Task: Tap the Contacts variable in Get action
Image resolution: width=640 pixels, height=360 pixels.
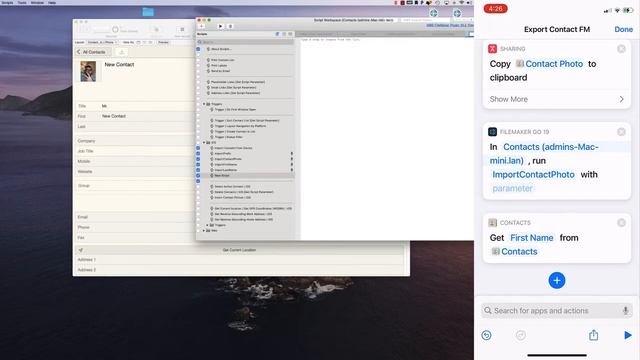Action: pos(514,252)
